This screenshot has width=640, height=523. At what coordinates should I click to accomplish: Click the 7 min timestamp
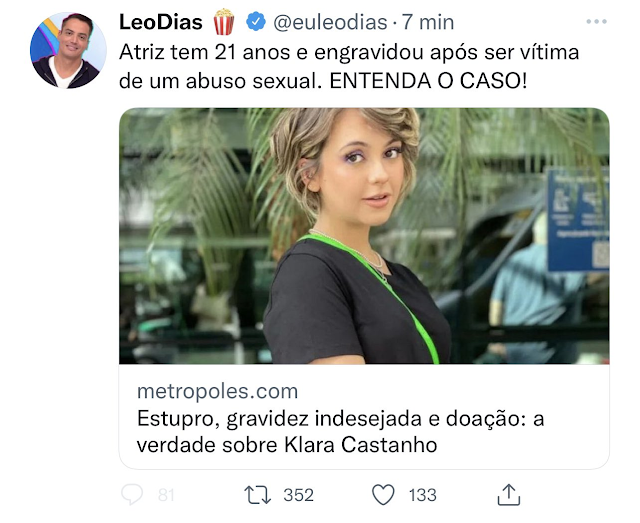point(428,22)
